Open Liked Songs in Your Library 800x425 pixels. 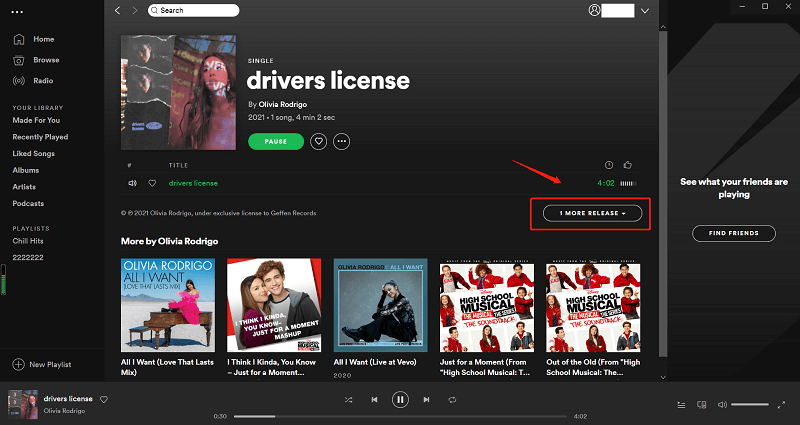click(34, 154)
